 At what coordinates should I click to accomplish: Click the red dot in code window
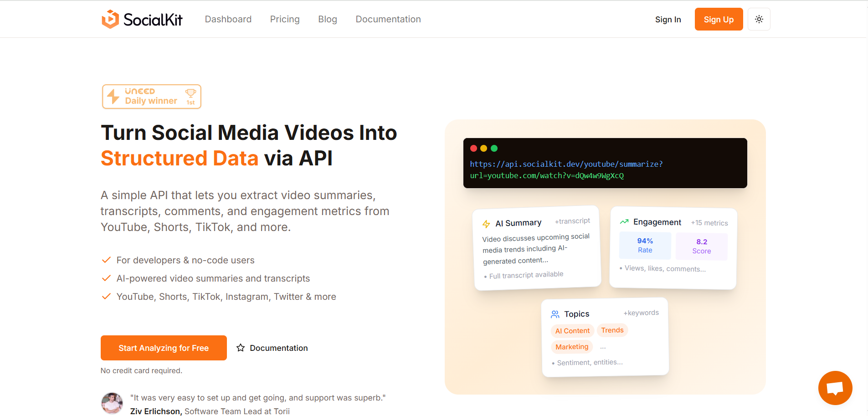[473, 148]
